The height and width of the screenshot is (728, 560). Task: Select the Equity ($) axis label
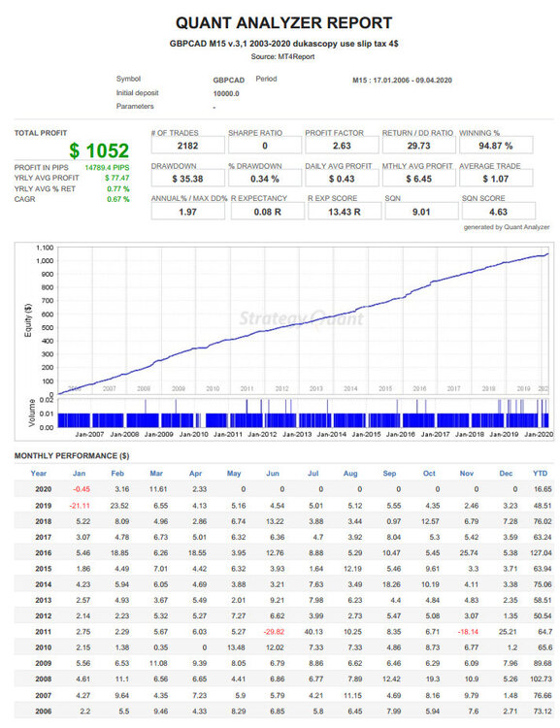click(x=28, y=320)
